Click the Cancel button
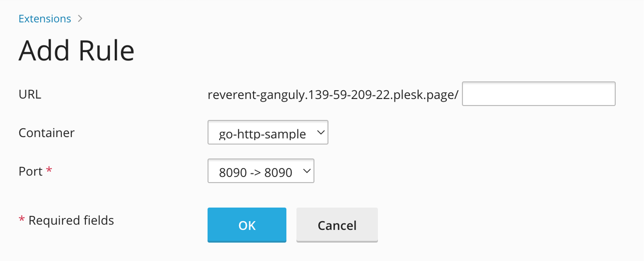Screen dimensions: 644x261 [x=337, y=225]
